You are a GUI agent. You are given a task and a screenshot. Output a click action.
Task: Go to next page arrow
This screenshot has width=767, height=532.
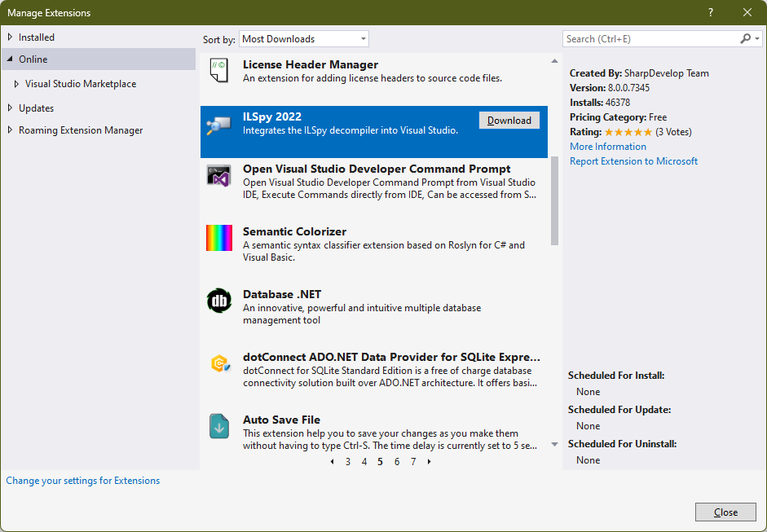[x=430, y=462]
